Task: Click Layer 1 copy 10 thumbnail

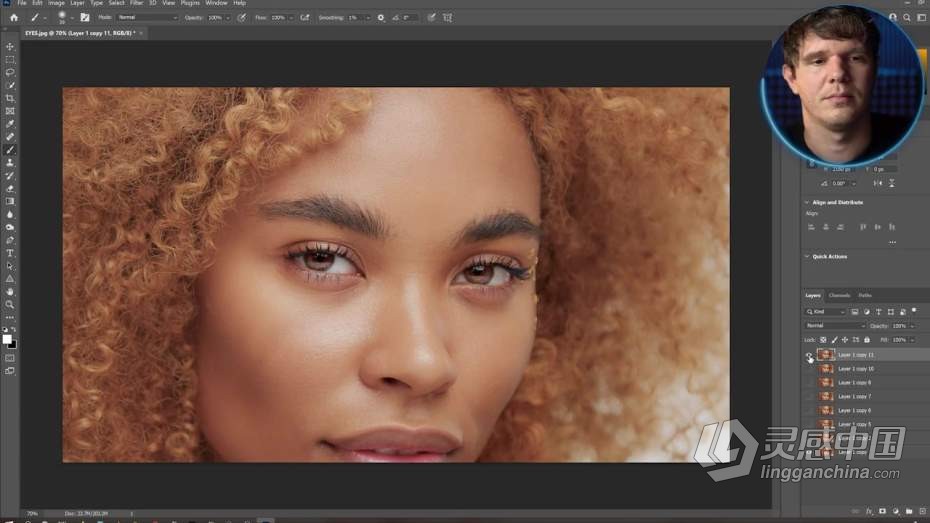Action: point(826,369)
